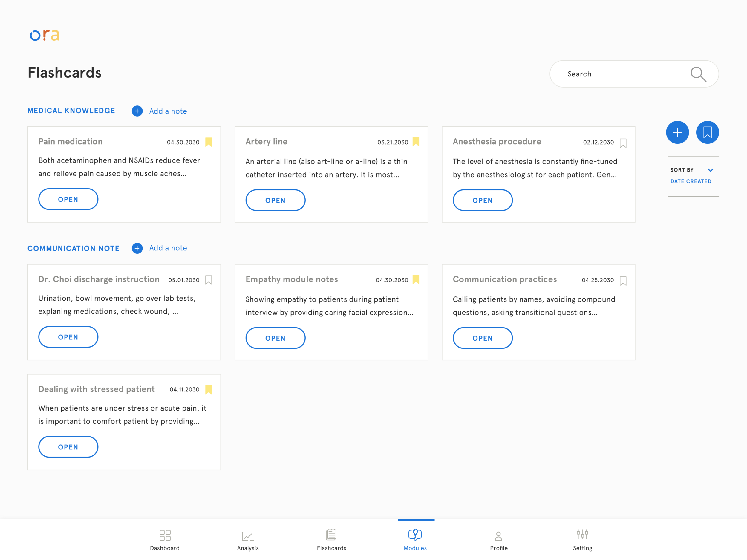Switch to the Dashboard tab label
The width and height of the screenshot is (747, 560).
[165, 548]
